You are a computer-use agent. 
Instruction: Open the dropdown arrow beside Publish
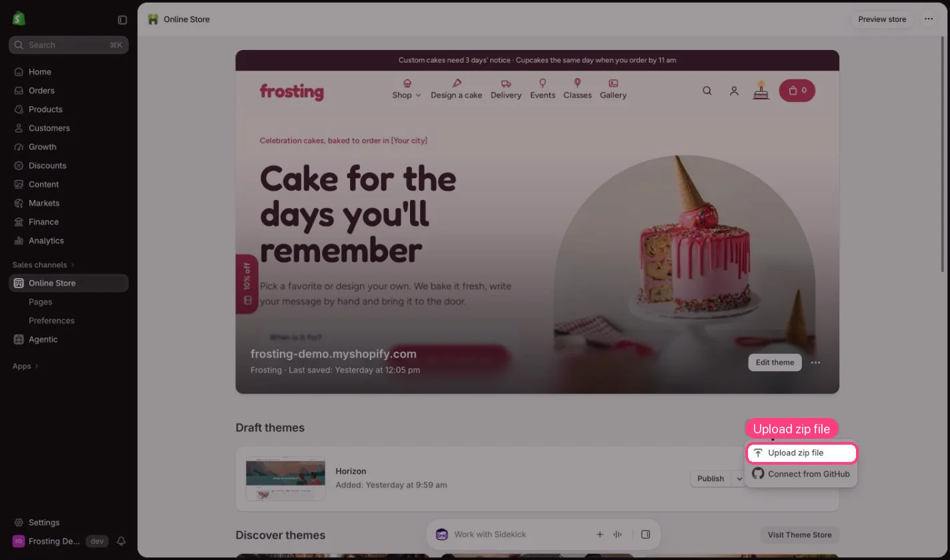click(x=738, y=479)
